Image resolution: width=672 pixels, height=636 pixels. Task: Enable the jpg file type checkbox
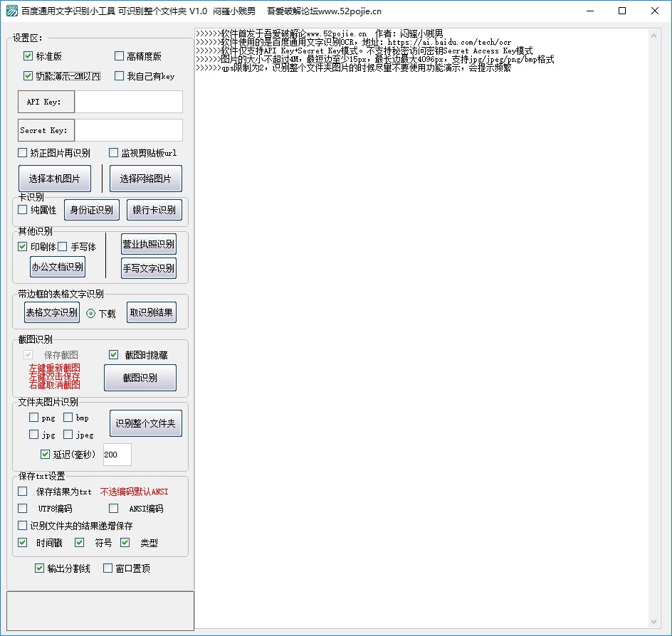pos(34,434)
